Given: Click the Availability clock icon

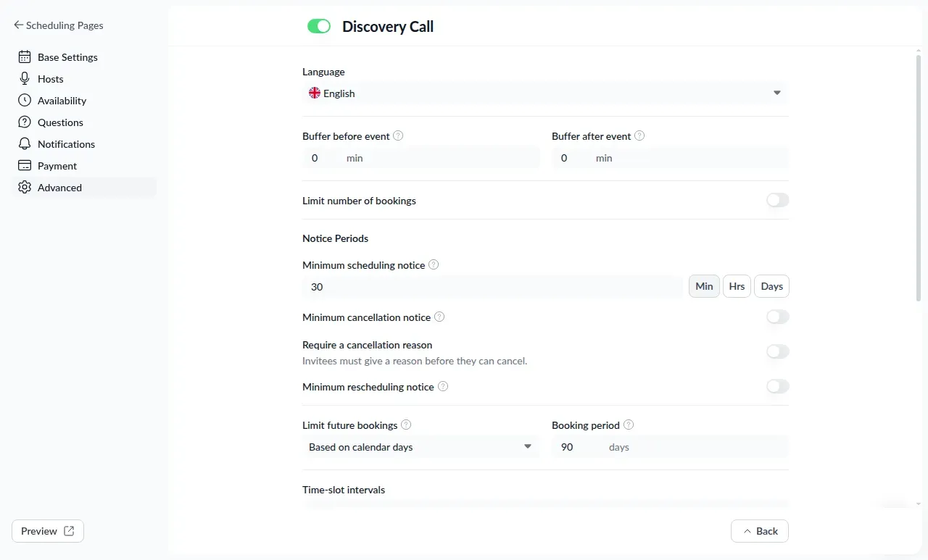Looking at the screenshot, I should point(25,101).
